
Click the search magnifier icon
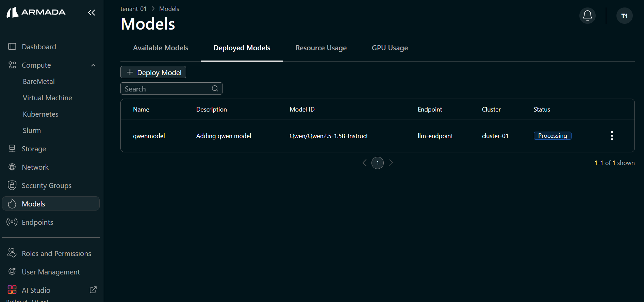coord(215,88)
